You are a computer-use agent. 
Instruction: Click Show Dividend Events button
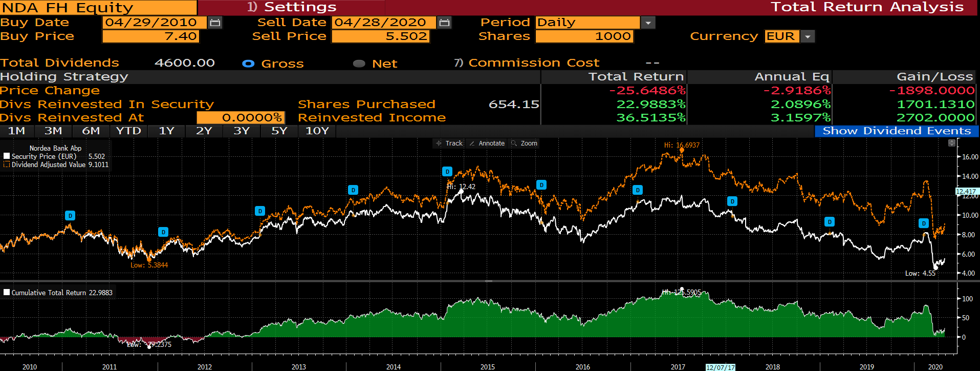click(896, 131)
